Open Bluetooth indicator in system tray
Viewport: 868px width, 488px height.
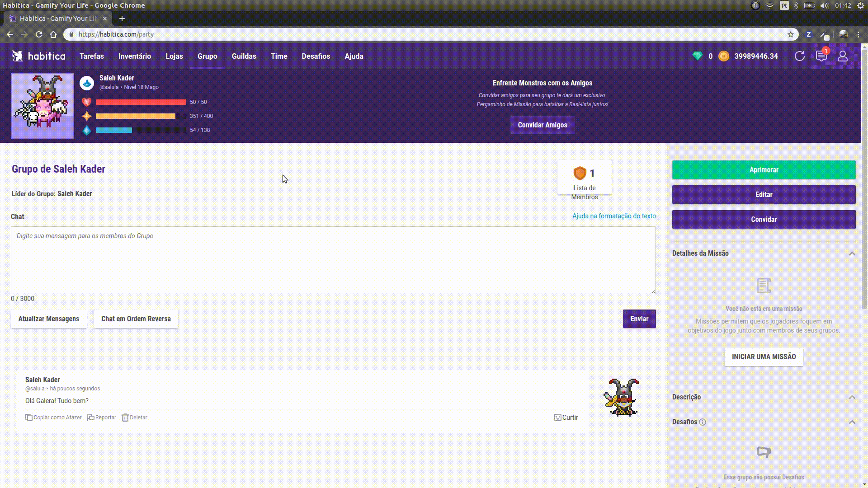(x=796, y=5)
